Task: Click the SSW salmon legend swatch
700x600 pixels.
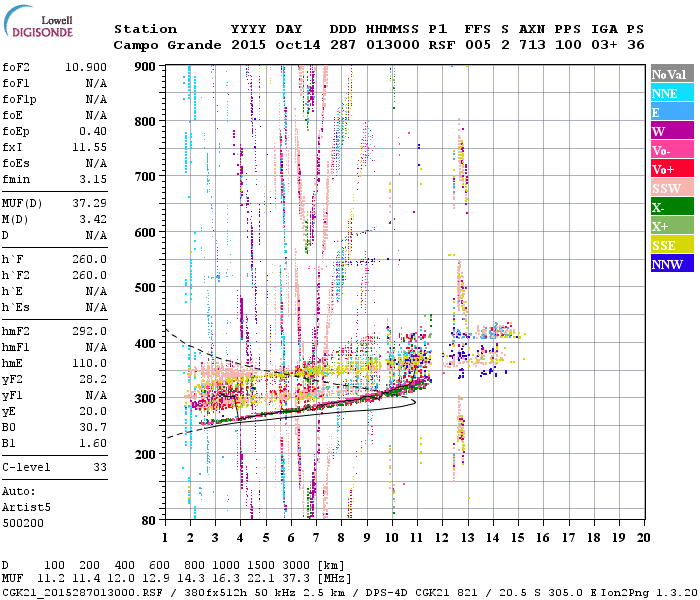Action: (672, 188)
